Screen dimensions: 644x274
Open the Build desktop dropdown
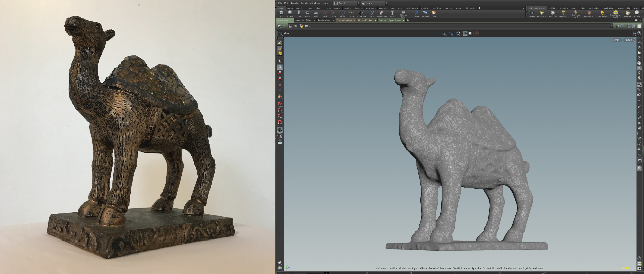(347, 3)
